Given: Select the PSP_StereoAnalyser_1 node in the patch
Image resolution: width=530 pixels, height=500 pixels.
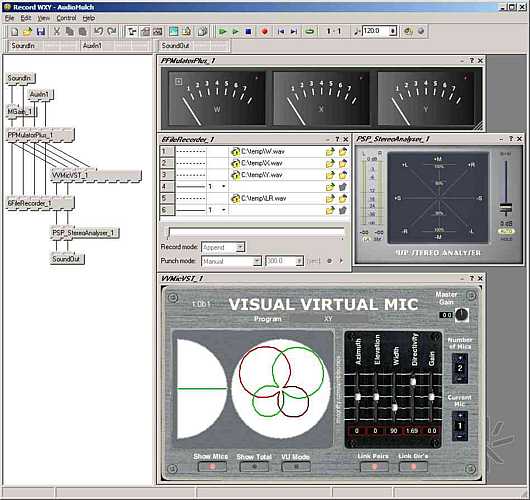Looking at the screenshot, I should pyautogui.click(x=84, y=233).
